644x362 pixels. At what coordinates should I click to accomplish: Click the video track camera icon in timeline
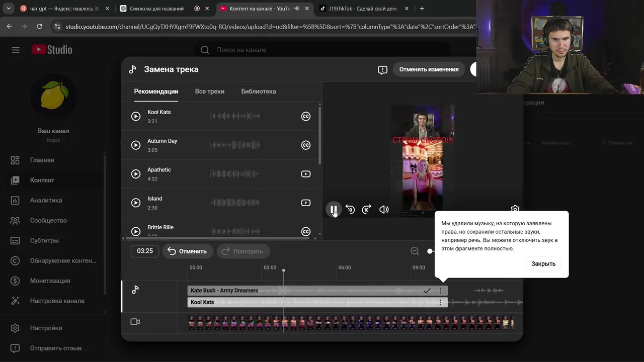coord(135,322)
